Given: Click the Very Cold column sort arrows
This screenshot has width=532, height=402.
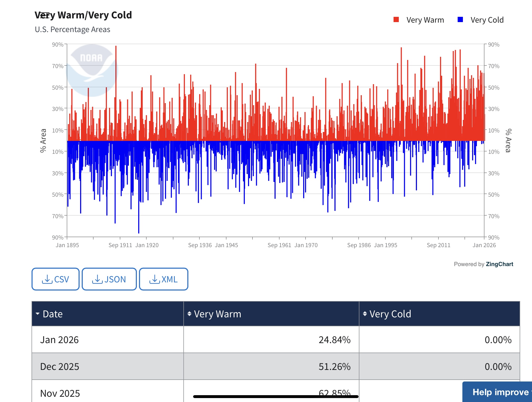Looking at the screenshot, I should coord(365,314).
